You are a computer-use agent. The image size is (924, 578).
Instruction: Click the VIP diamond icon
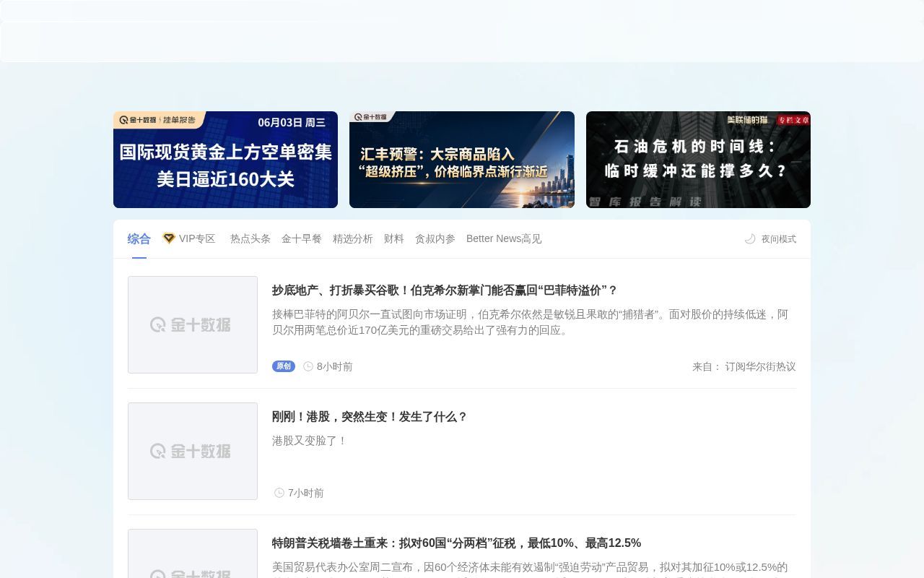click(x=169, y=238)
